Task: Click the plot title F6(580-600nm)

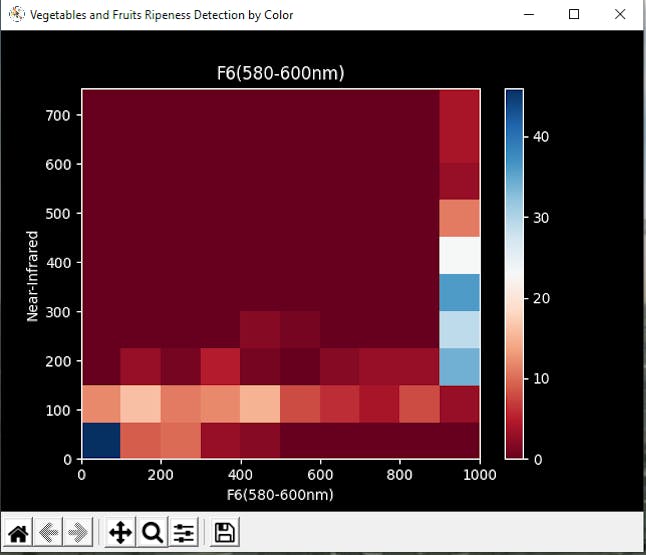Action: point(281,73)
